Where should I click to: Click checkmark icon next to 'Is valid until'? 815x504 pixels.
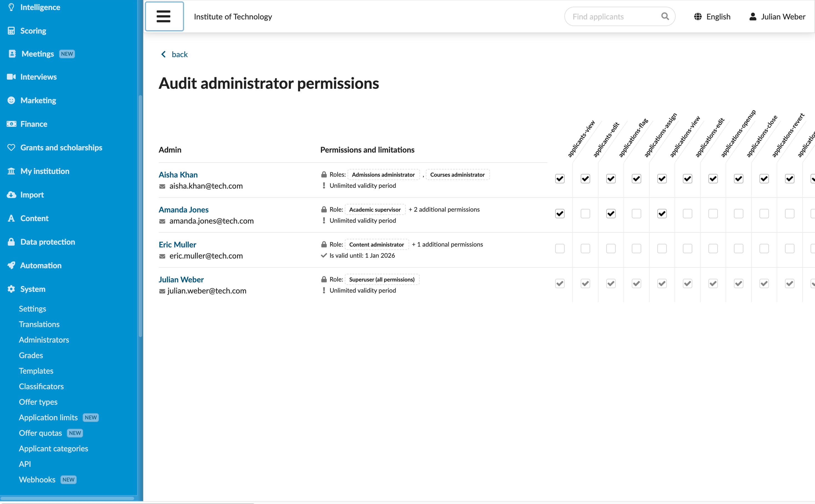[324, 255]
